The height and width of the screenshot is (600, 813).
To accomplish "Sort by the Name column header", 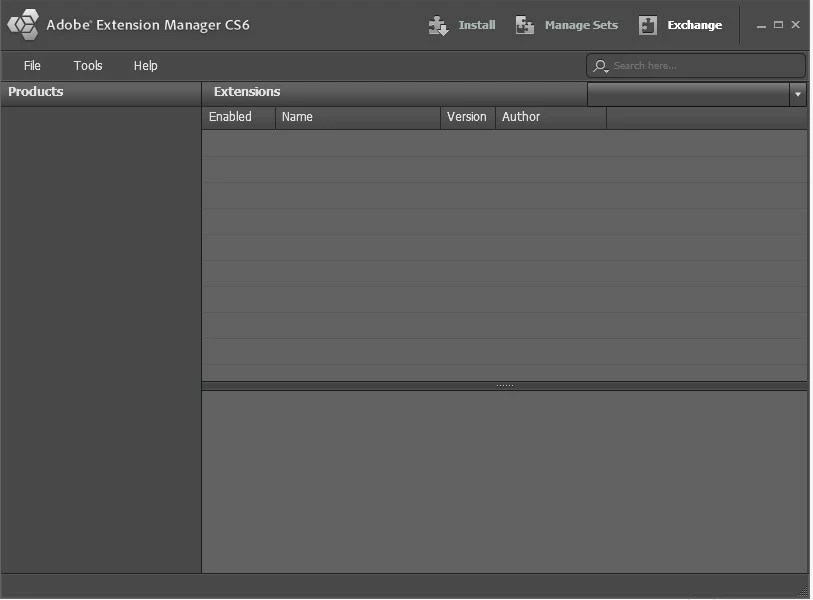I will coord(358,117).
